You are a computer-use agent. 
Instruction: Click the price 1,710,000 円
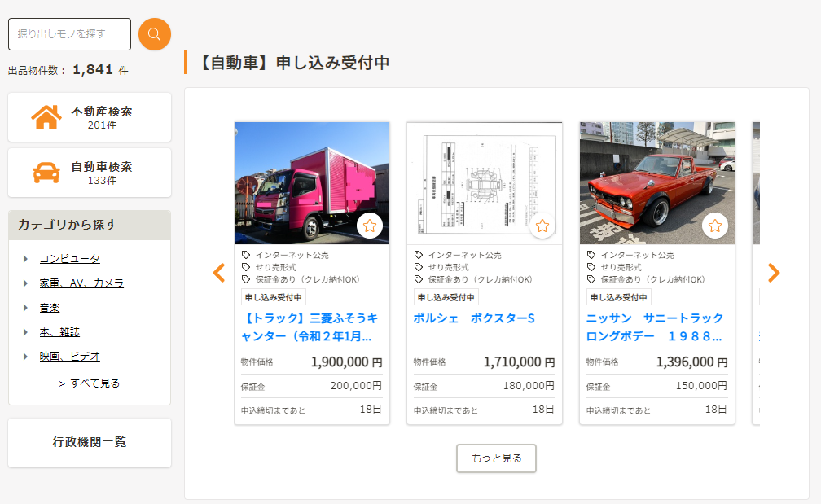tap(520, 362)
